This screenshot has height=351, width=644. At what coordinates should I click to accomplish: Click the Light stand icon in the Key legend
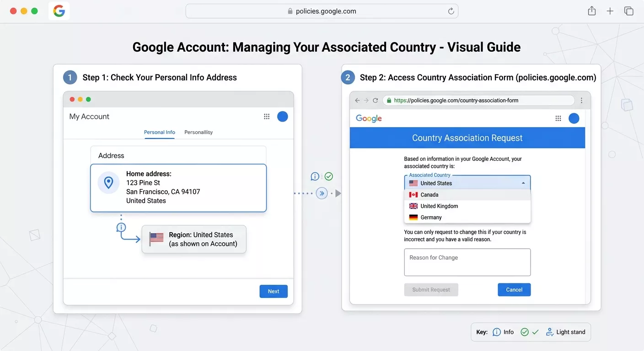[550, 332]
